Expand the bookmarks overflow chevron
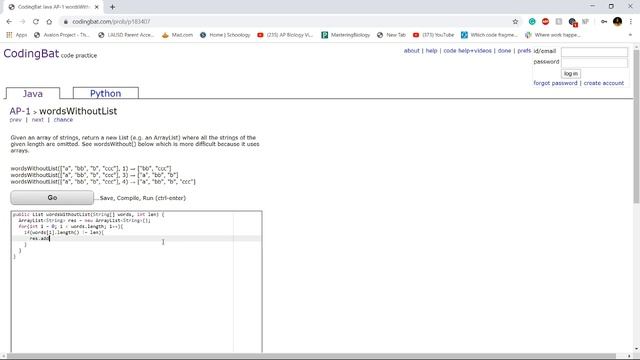 tap(630, 35)
